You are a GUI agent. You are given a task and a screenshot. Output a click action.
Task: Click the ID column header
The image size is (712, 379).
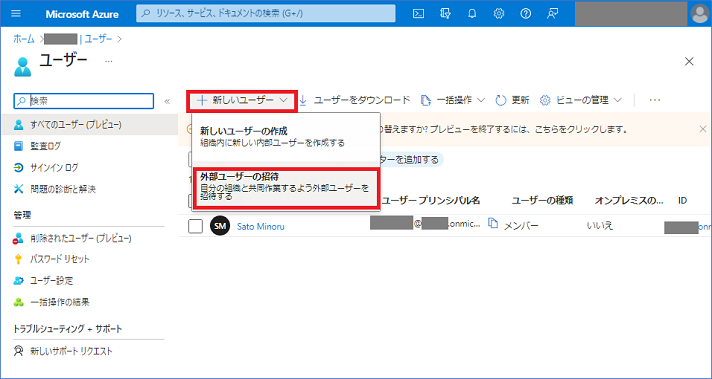pos(682,201)
